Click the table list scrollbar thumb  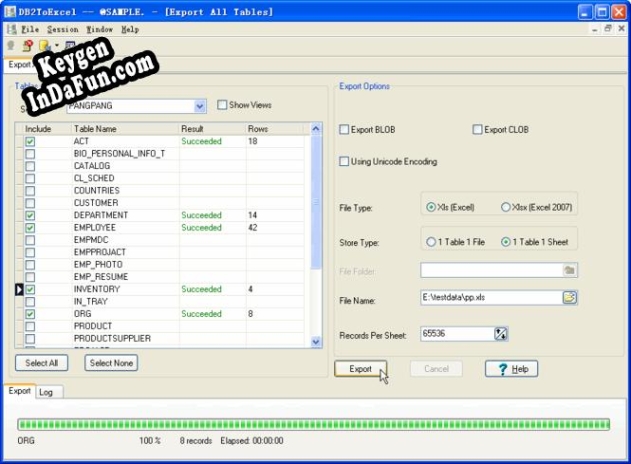pyautogui.click(x=316, y=202)
